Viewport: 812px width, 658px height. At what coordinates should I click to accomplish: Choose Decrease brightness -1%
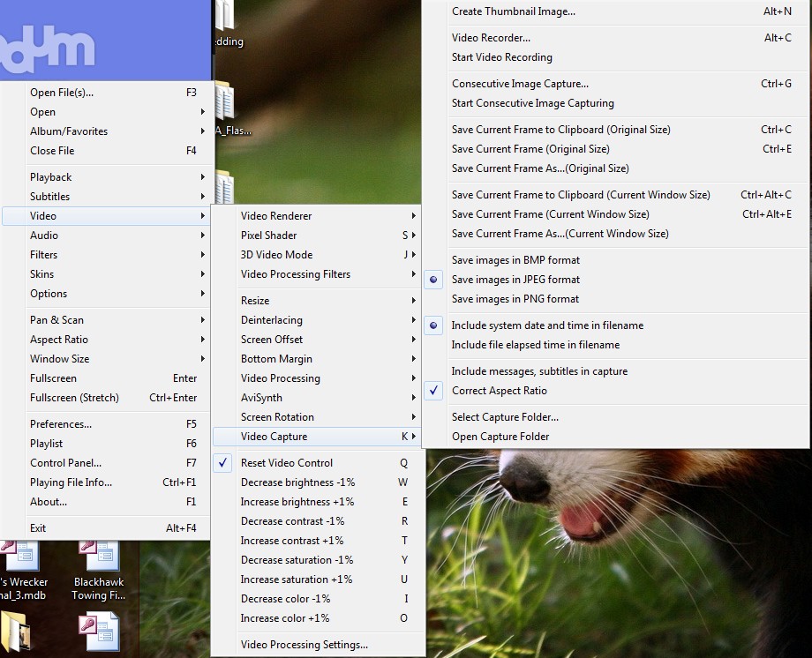(317, 482)
